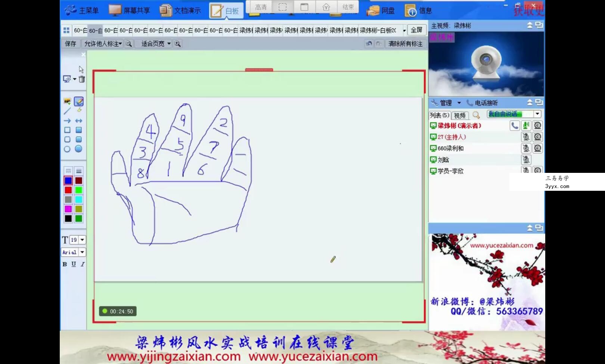This screenshot has width=605, height=364.
Task: Select the hollow rectangle tool
Action: pyautogui.click(x=67, y=130)
